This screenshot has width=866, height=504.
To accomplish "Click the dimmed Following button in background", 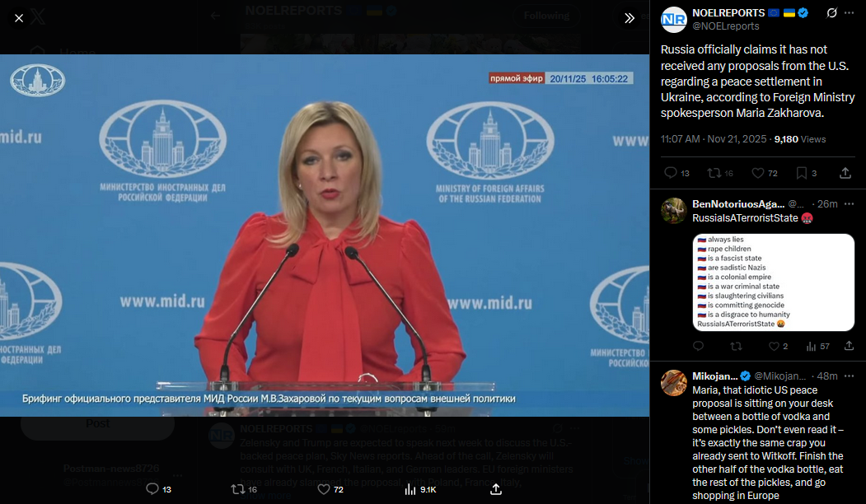I will pos(546,16).
